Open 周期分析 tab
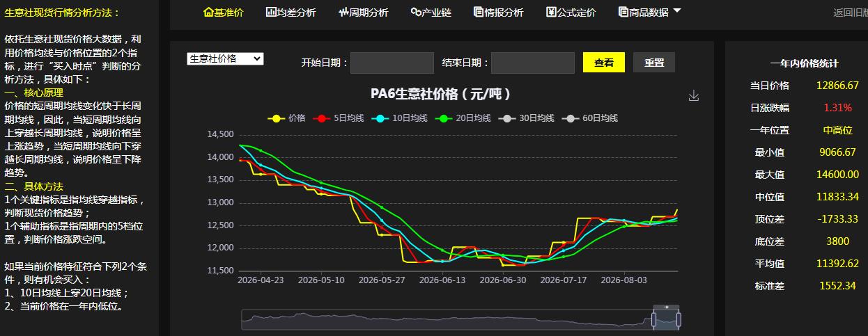 (x=364, y=12)
